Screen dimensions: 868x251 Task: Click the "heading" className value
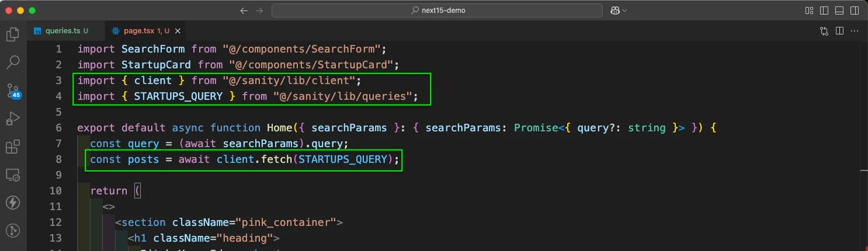point(244,238)
